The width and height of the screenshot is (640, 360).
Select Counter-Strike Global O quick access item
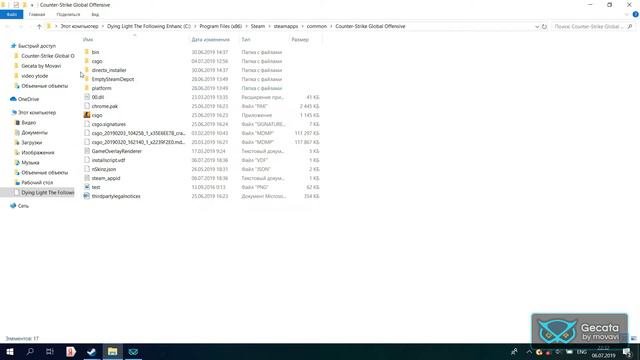[47, 56]
